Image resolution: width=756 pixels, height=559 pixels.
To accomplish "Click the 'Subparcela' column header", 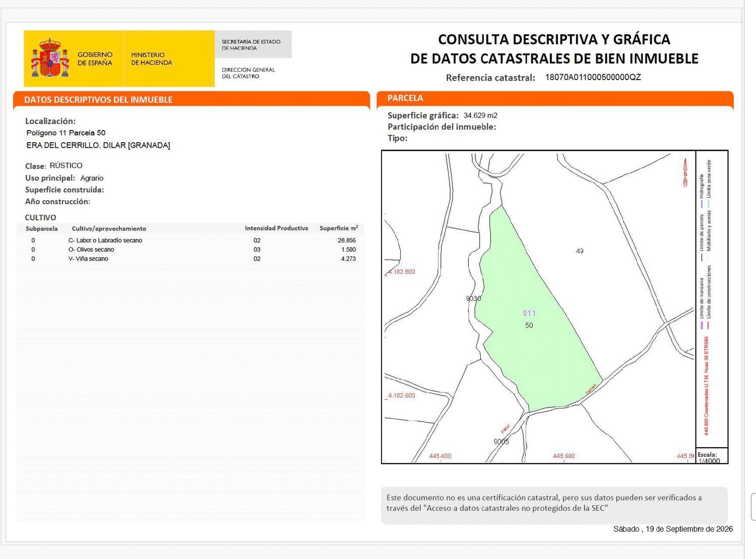I will tap(41, 229).
